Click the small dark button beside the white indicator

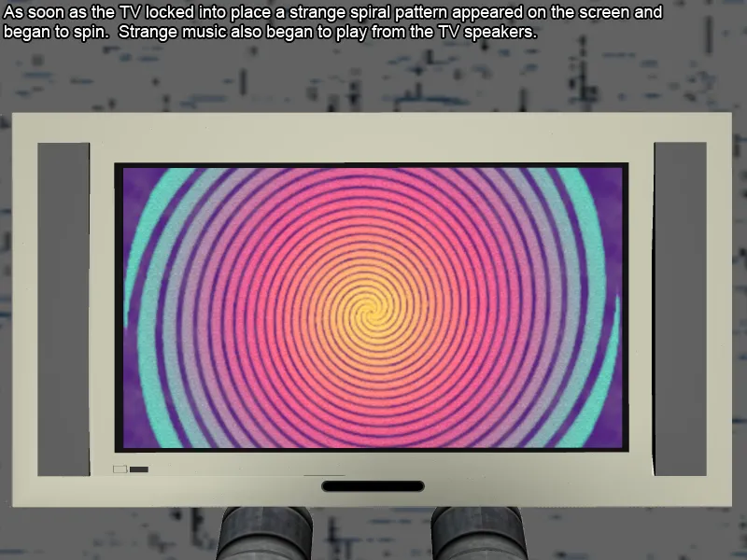(x=139, y=469)
